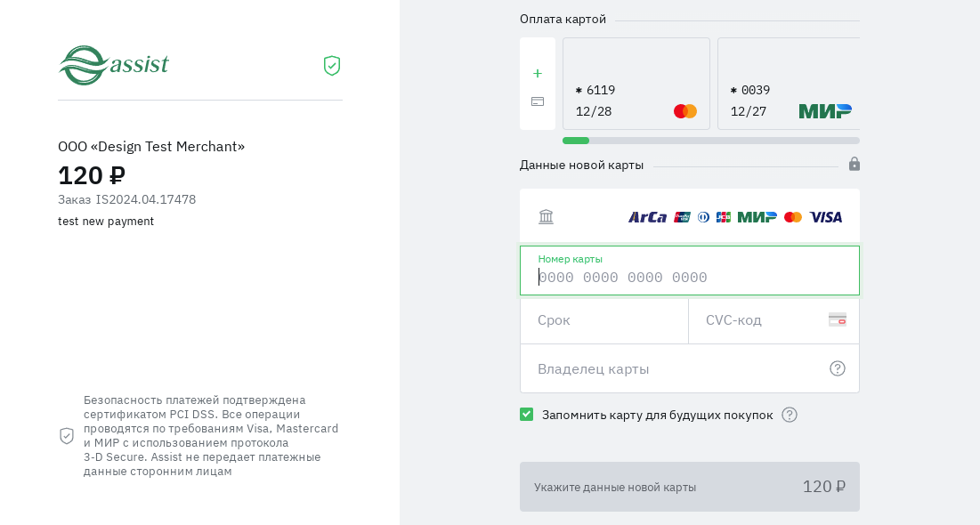Click the bank building icon
The image size is (980, 525).
[546, 217]
